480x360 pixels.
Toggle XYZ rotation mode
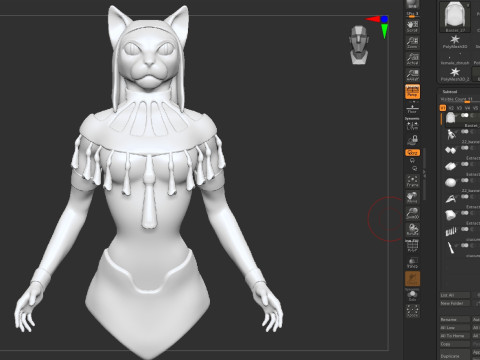click(x=412, y=153)
